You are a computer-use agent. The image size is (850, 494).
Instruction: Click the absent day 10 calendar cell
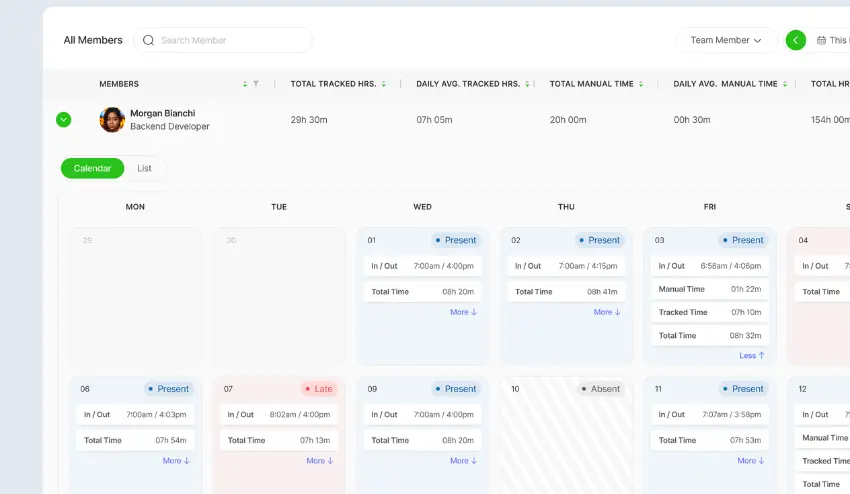(x=566, y=435)
